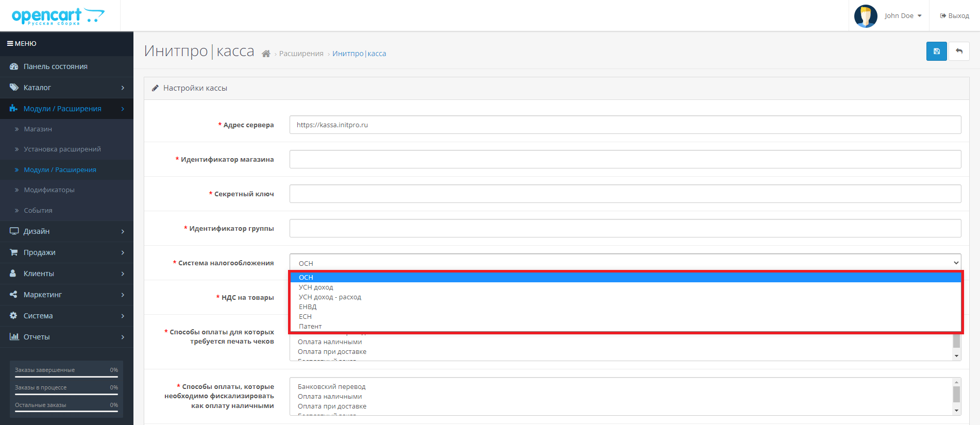Image resolution: width=980 pixels, height=425 pixels.
Task: Select ЕСН option
Action: 626,317
